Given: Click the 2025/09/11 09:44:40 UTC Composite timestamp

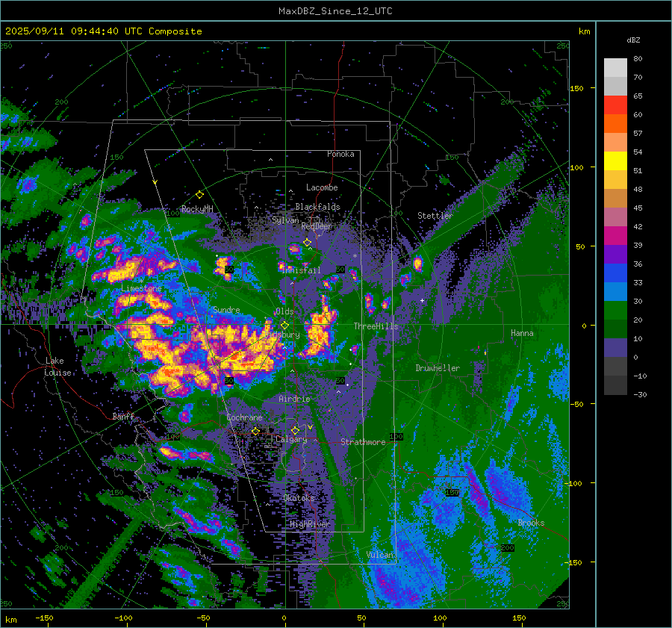Looking at the screenshot, I should (103, 31).
